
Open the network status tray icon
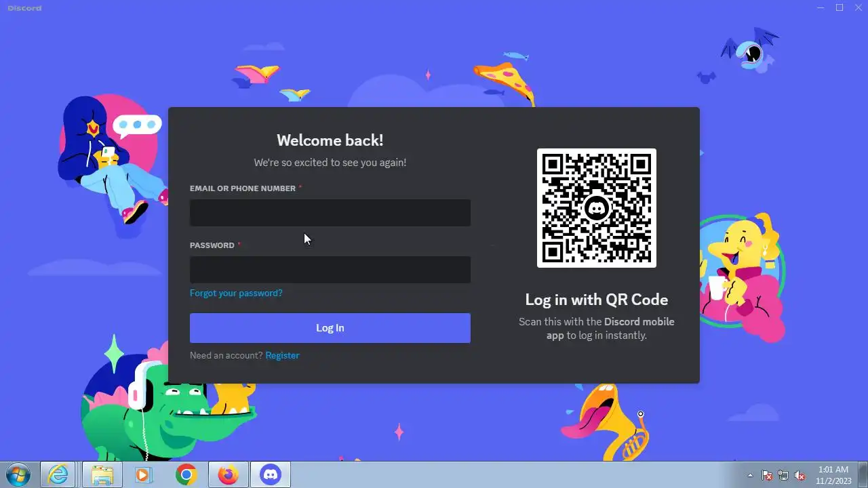[783, 475]
